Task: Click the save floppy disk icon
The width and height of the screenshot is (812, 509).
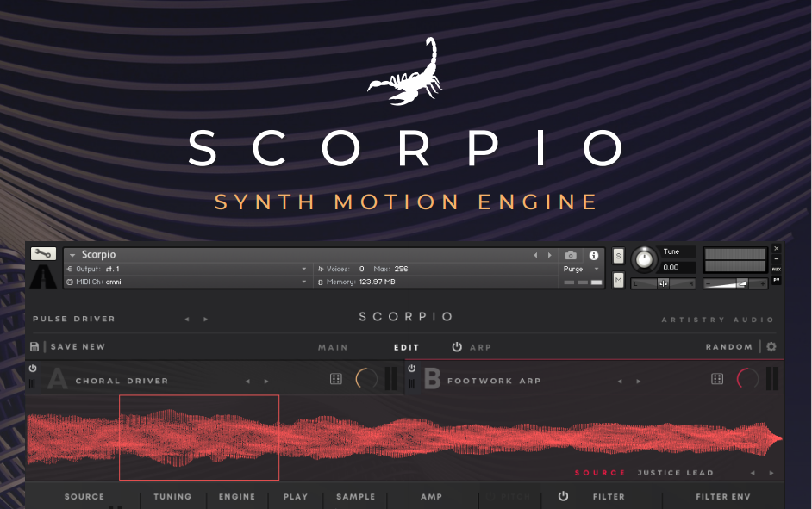Action: 34,346
